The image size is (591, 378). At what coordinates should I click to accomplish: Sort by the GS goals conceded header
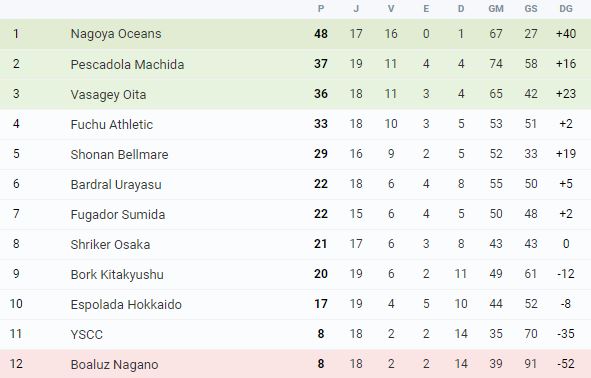(531, 9)
